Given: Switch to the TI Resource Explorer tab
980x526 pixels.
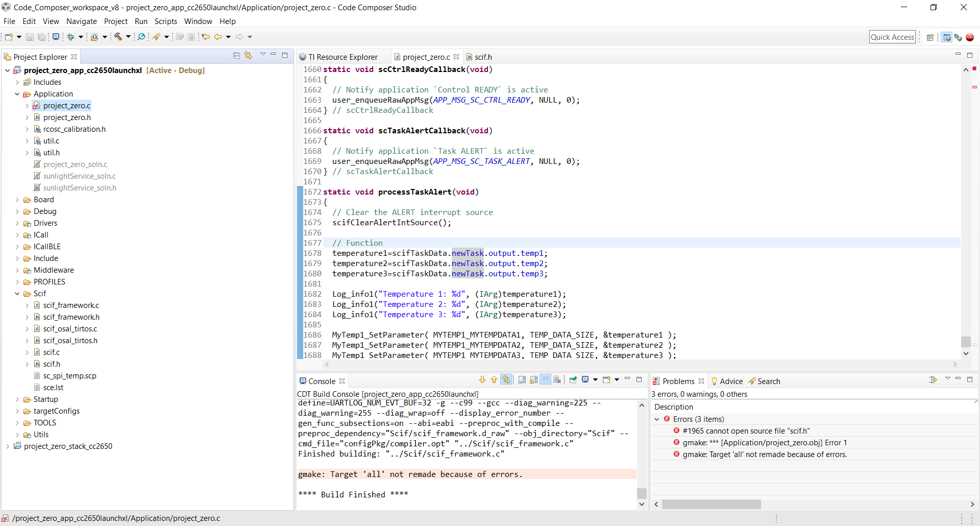Looking at the screenshot, I should [338, 57].
